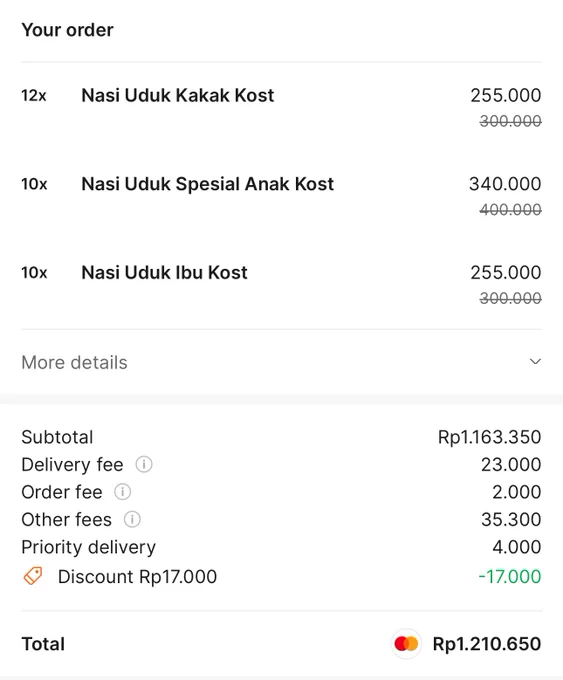
Task: Select the Nasi Uduk Kakak Kost item
Action: tap(177, 95)
